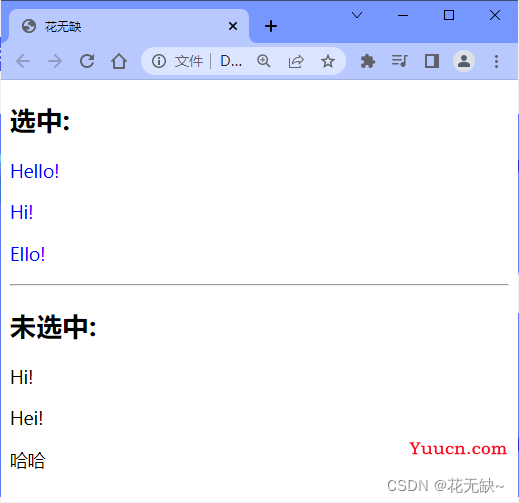
Task: Click the Hei! paragraph
Action: (27, 418)
